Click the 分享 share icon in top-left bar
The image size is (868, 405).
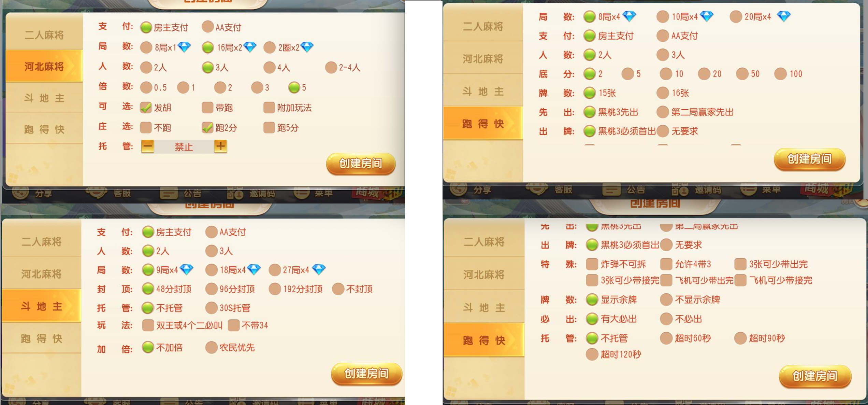click(x=20, y=193)
